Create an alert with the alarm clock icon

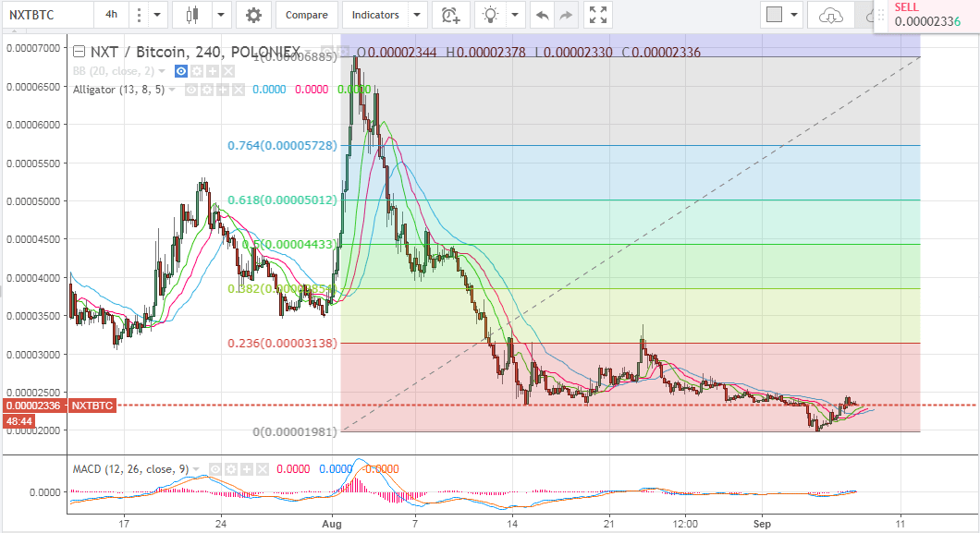point(450,15)
